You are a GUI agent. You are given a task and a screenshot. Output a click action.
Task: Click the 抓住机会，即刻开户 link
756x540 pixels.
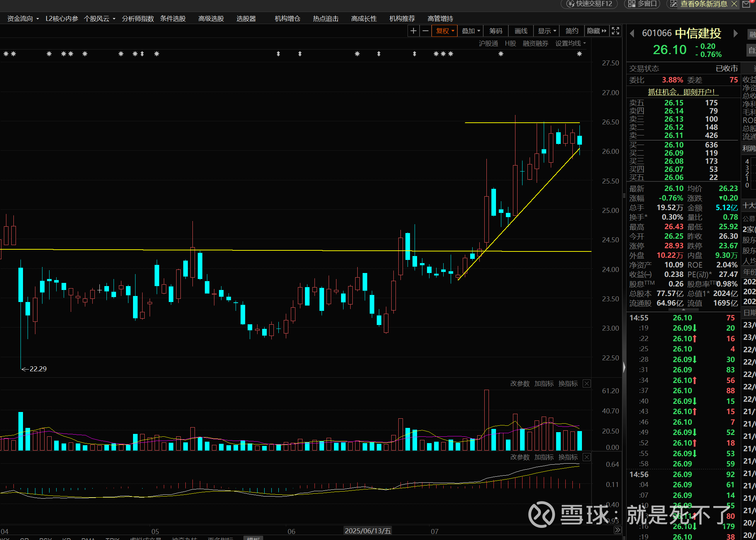pyautogui.click(x=683, y=92)
